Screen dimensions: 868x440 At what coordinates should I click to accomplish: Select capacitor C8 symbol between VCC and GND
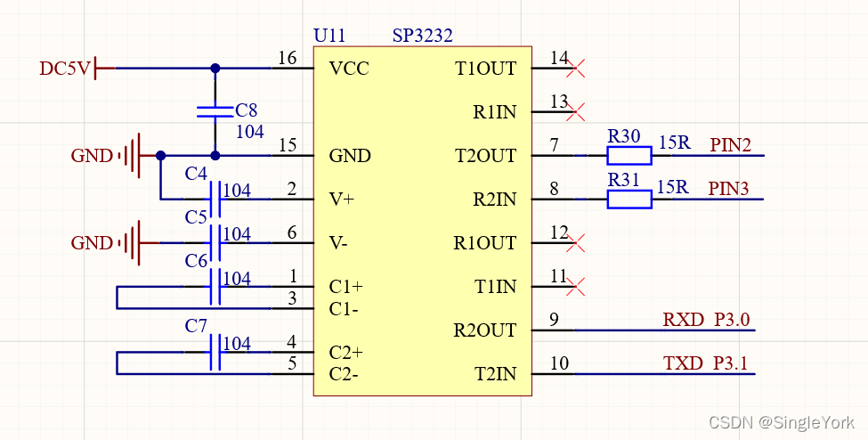pyautogui.click(x=215, y=112)
